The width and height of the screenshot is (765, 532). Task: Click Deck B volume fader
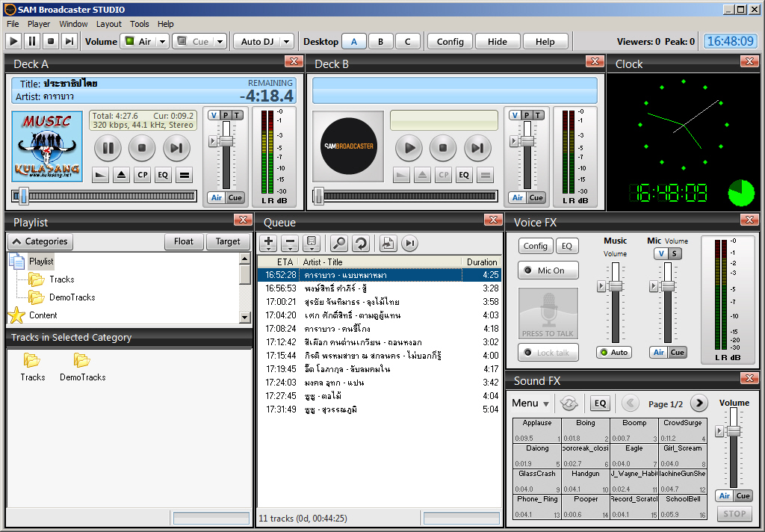pyautogui.click(x=527, y=141)
